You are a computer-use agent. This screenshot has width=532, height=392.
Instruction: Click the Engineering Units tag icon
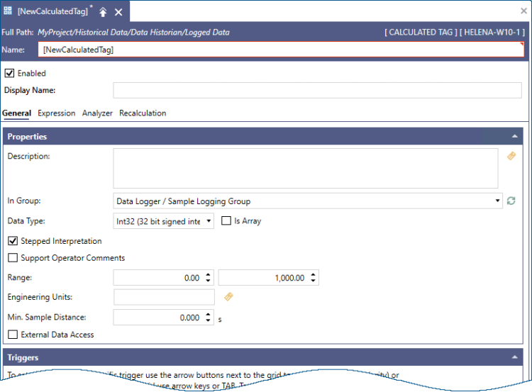coord(228,297)
